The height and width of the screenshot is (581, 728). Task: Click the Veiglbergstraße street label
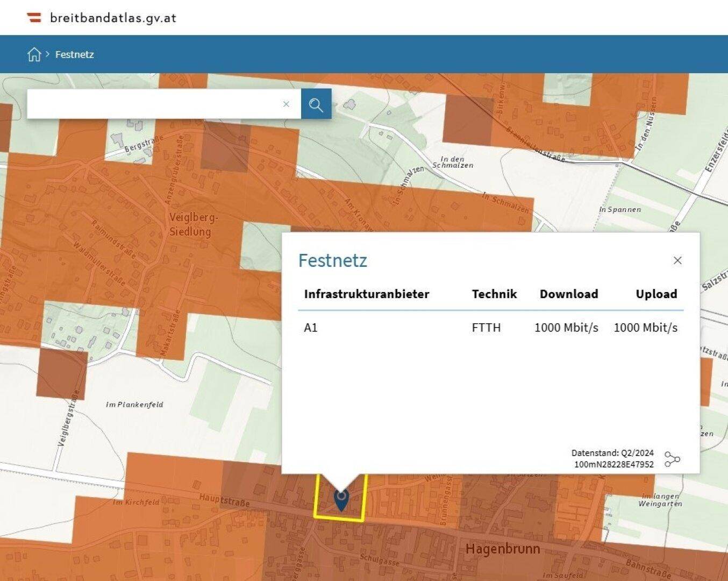coord(68,418)
